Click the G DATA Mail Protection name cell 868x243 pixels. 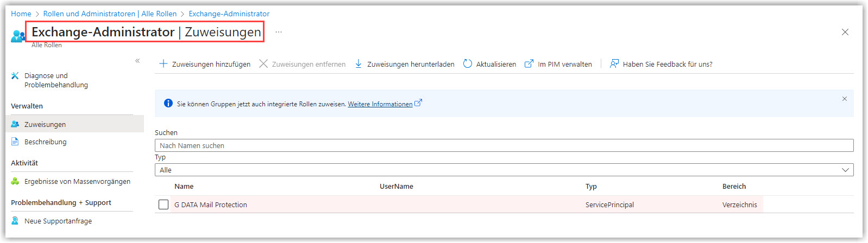coord(211,204)
